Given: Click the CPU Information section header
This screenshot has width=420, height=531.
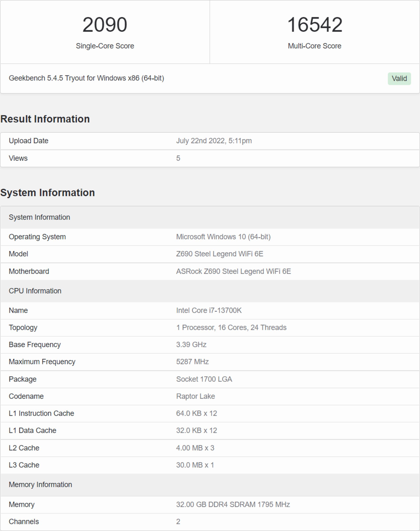Looking at the screenshot, I should [35, 291].
